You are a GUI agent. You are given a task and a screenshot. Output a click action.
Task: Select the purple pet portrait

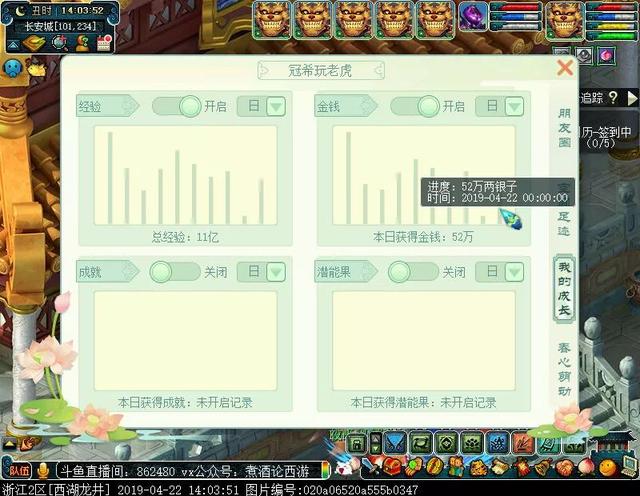click(x=473, y=16)
